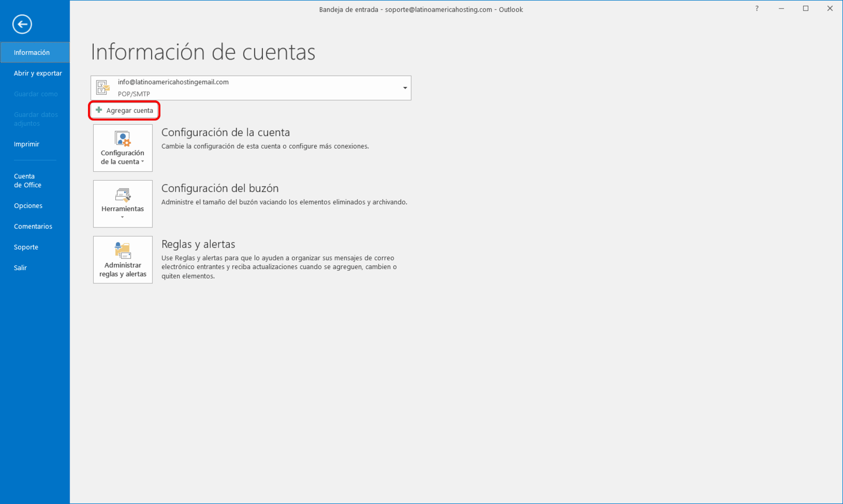
Task: Click the POP/SMTP account type text
Action: pos(134,94)
